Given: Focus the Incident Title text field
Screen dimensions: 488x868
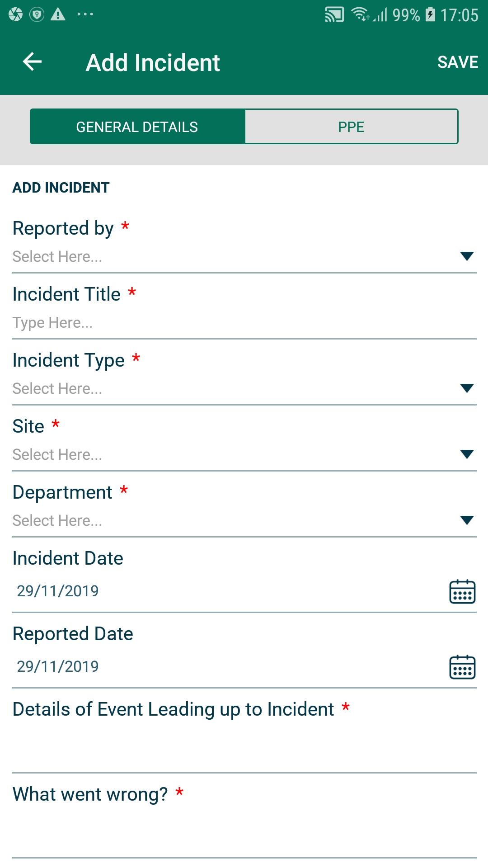Looking at the screenshot, I should pyautogui.click(x=244, y=322).
